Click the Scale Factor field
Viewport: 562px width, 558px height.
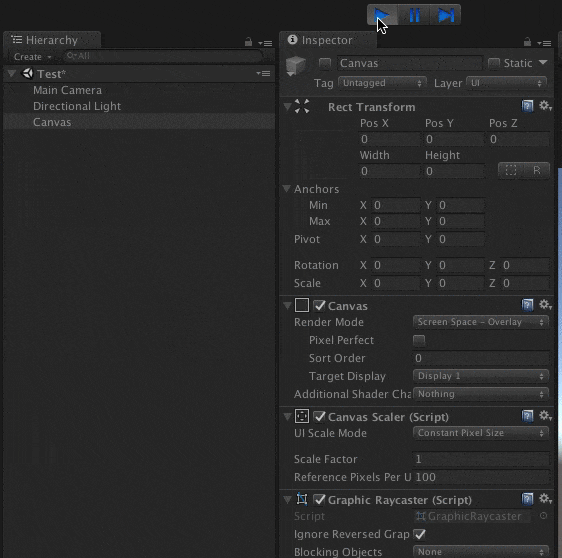click(x=481, y=459)
